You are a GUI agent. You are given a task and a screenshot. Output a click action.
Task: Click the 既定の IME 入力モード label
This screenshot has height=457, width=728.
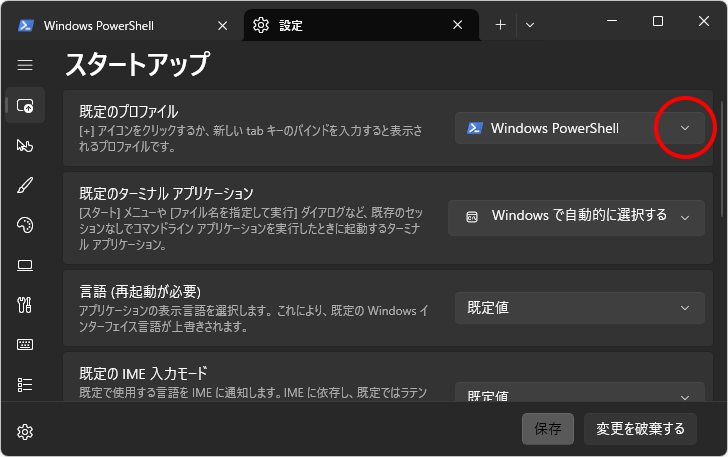143,373
